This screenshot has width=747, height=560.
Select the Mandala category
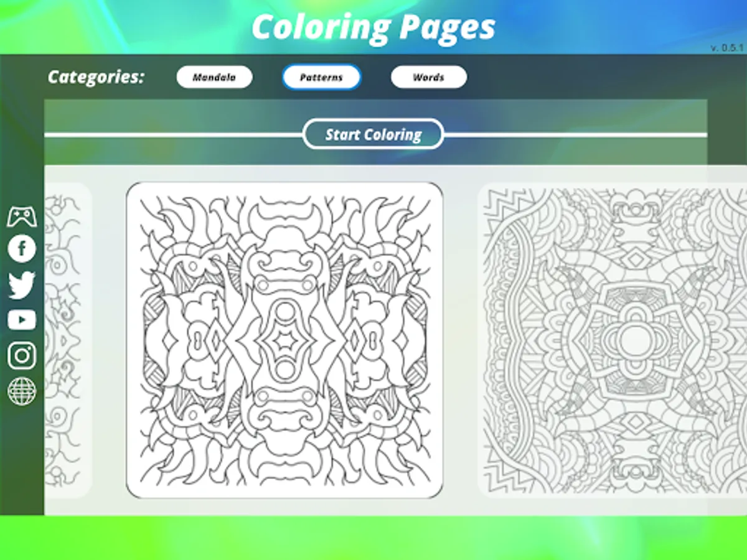(x=214, y=78)
